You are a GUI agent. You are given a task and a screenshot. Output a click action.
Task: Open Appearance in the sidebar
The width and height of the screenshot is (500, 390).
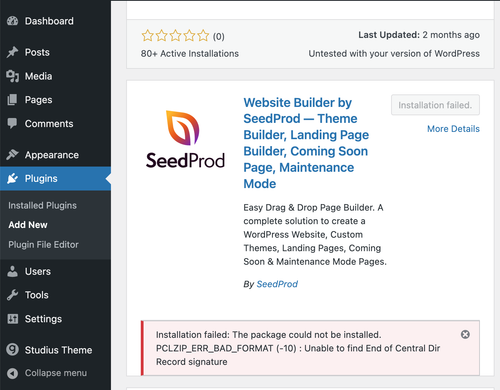click(52, 155)
